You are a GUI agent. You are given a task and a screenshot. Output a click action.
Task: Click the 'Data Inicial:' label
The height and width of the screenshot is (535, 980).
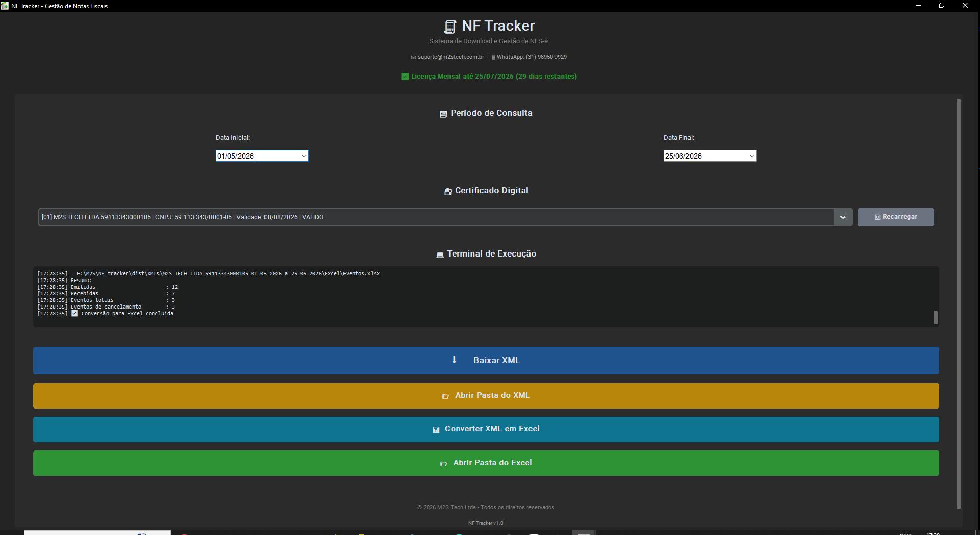[x=232, y=138]
